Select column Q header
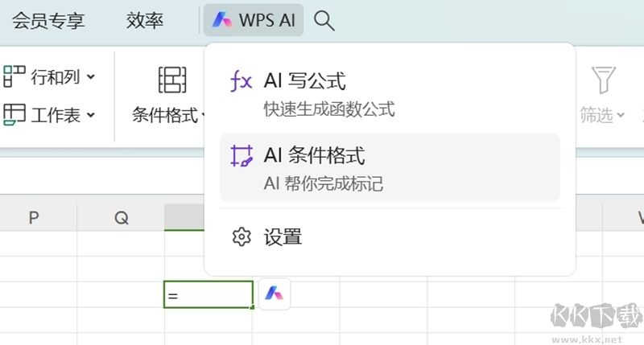The height and width of the screenshot is (345, 644). tap(122, 217)
